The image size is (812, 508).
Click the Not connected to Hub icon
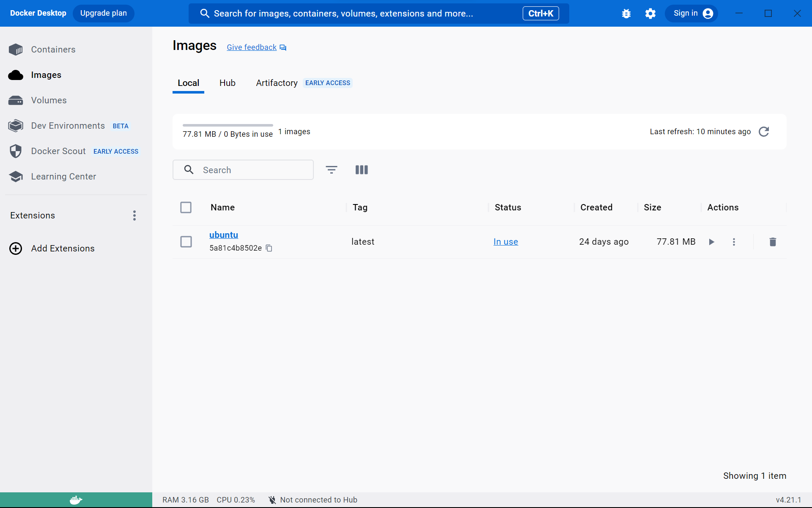tap(272, 500)
